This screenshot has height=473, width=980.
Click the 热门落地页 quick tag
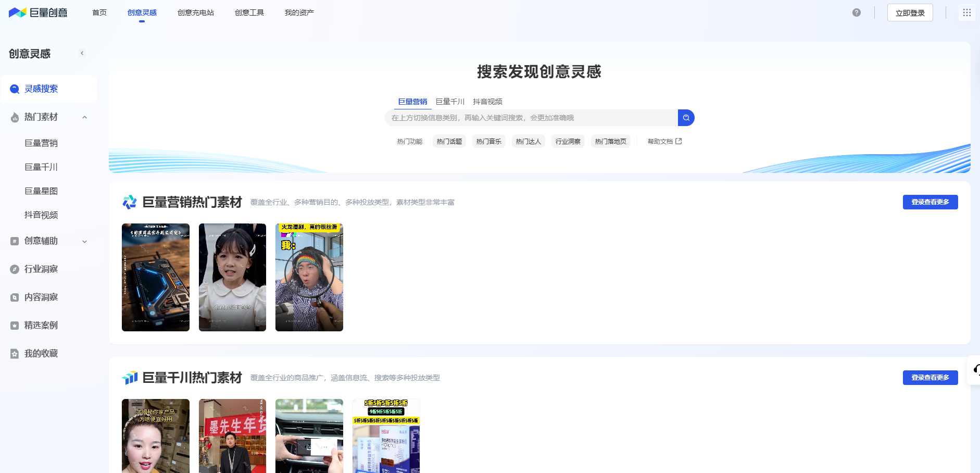click(x=611, y=141)
